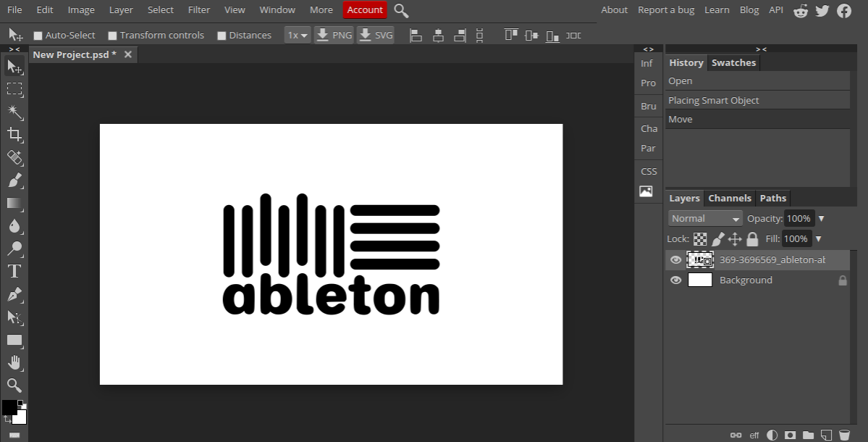Select the Crop tool
This screenshot has height=442, width=868.
pyautogui.click(x=14, y=135)
